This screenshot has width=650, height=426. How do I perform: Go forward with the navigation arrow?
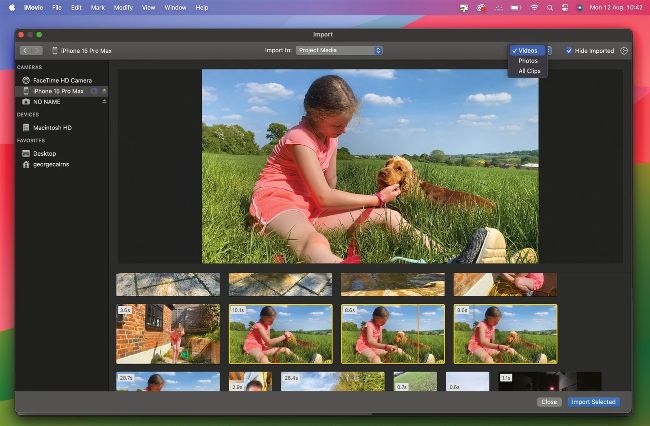37,51
